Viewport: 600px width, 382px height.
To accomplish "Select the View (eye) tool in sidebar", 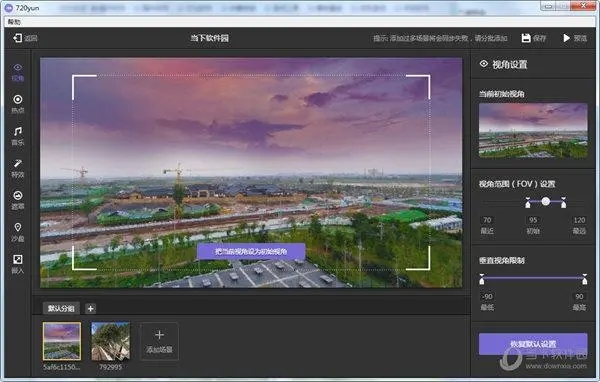I will 18,72.
